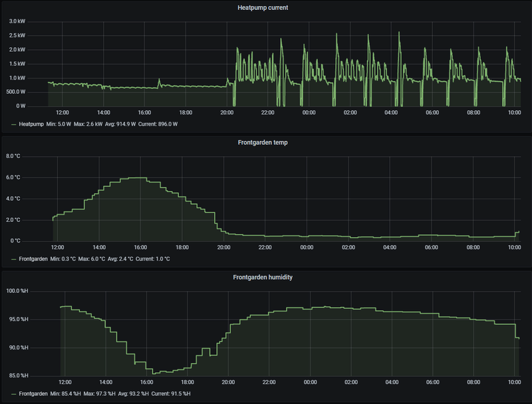Click the 85.0 %H y-axis label
The height and width of the screenshot is (404, 532).
[x=19, y=376]
